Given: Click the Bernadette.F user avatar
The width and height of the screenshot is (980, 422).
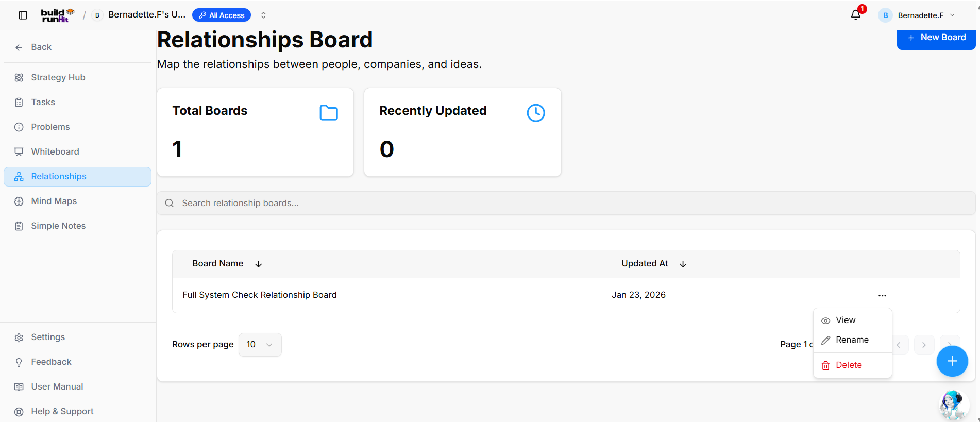Looking at the screenshot, I should pyautogui.click(x=885, y=15).
